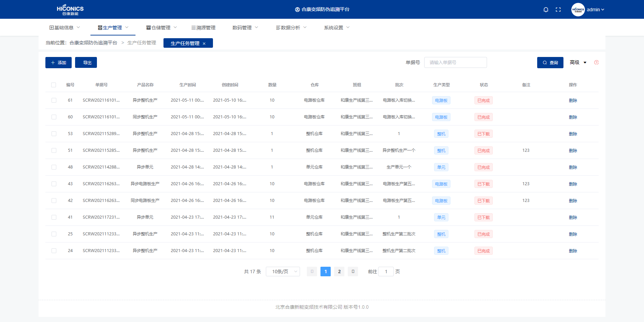Open the 10条/页 page size dropdown
Viewport: 644px width, 322px height.
(283, 272)
